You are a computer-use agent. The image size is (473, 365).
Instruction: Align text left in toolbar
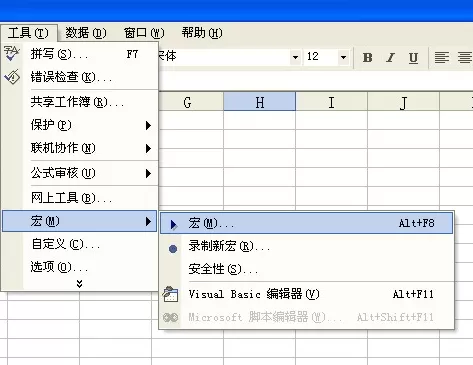442,58
